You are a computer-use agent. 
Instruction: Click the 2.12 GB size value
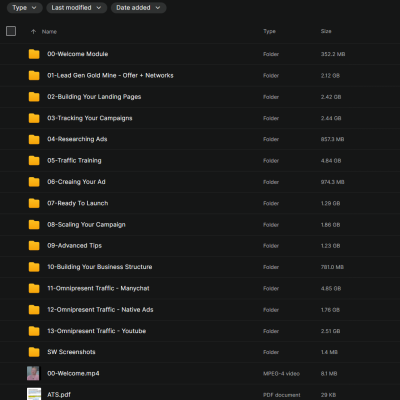click(330, 76)
